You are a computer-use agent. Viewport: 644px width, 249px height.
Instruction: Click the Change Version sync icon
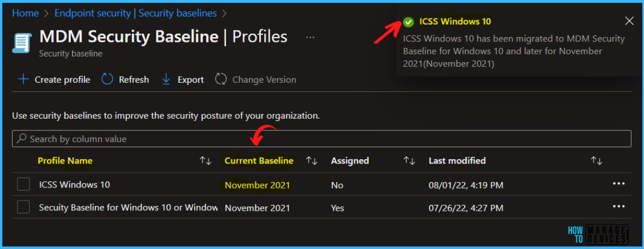coord(221,80)
